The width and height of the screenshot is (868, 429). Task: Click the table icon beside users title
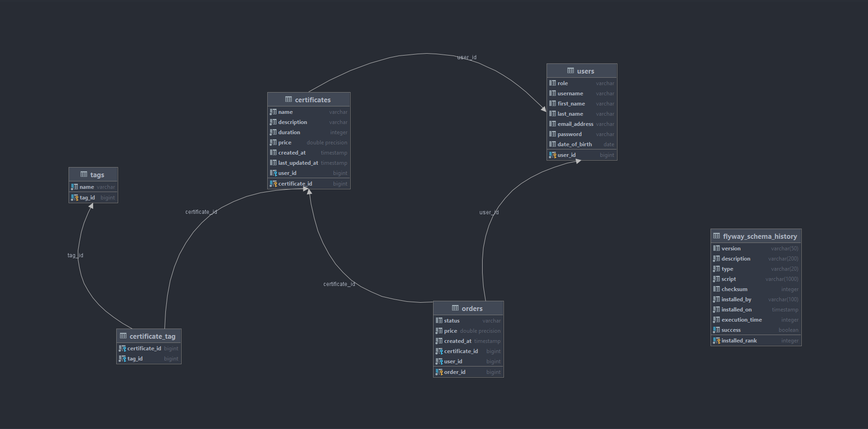pyautogui.click(x=570, y=71)
